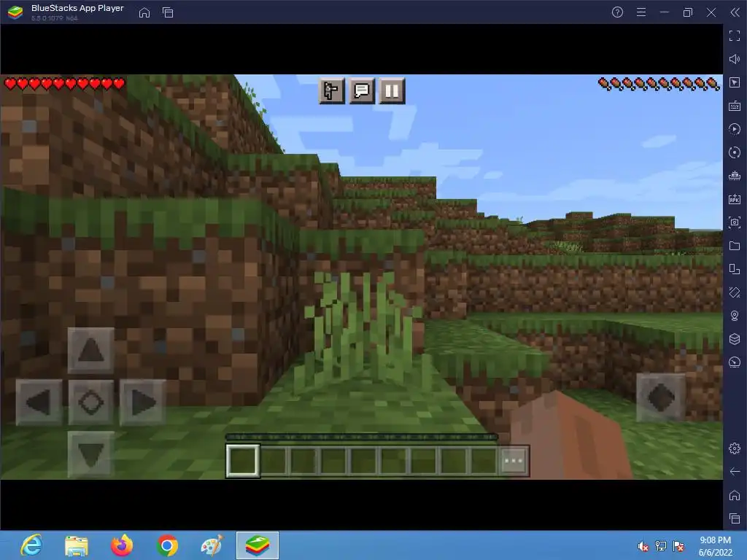Click the hunger drumsticks bar
747x560 pixels.
659,85
